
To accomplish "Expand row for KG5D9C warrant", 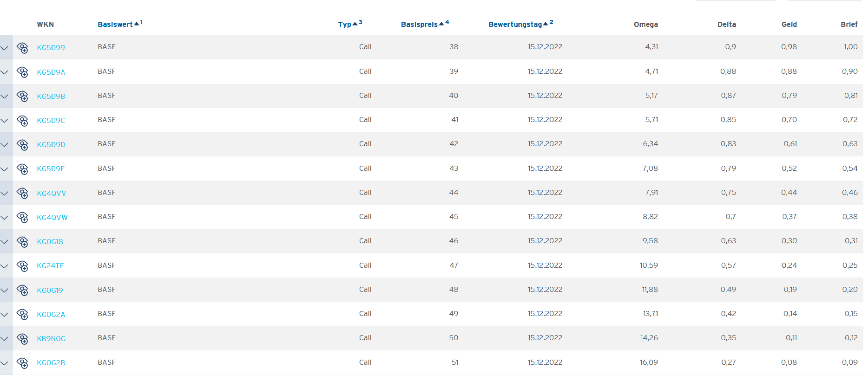I will click(5, 120).
